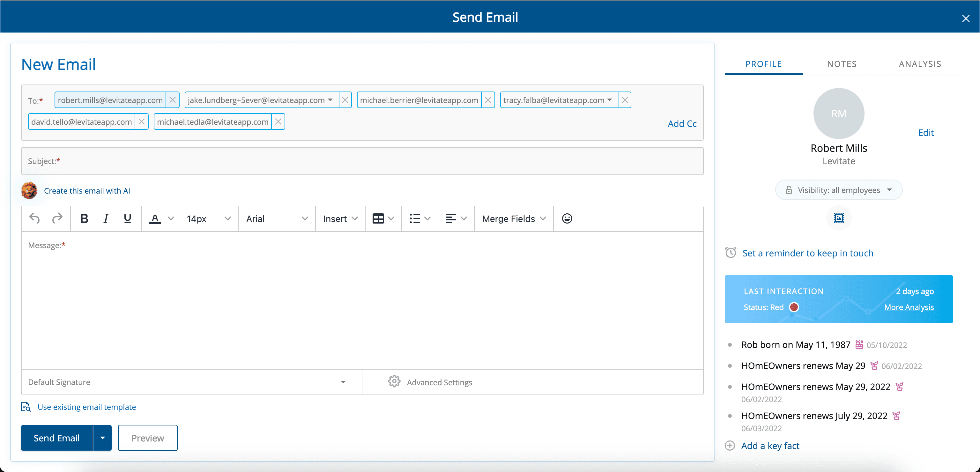The image size is (980, 472).
Task: Open the emoji picker
Action: point(567,218)
